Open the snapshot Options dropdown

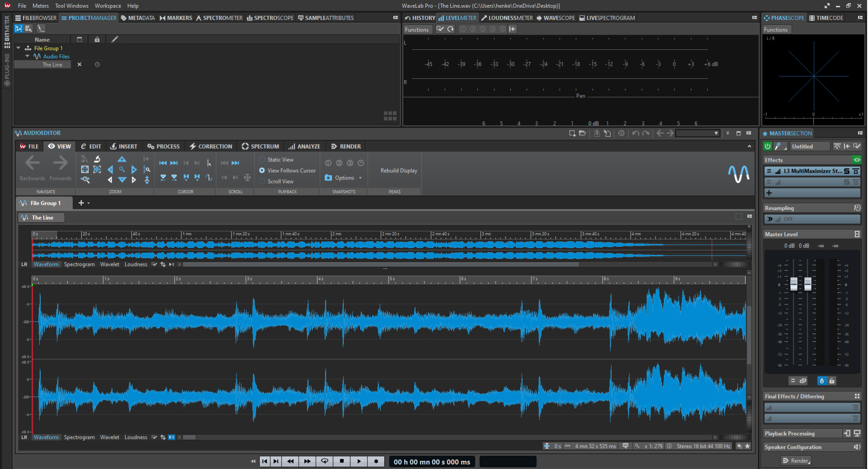(344, 178)
